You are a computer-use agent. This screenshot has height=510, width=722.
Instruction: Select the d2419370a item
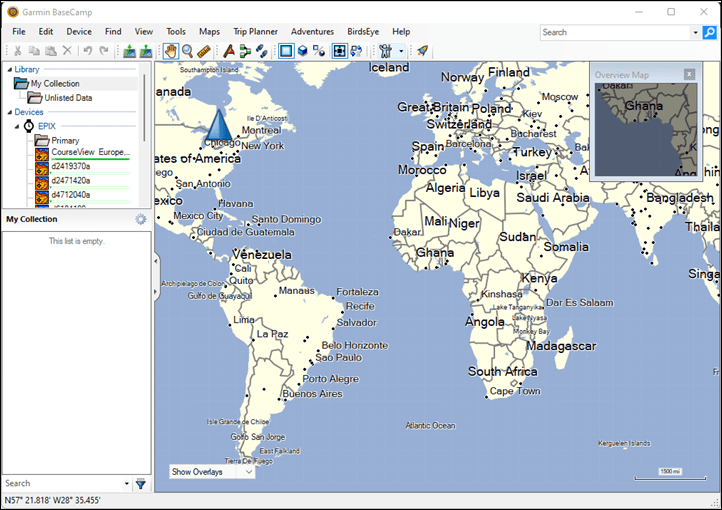[x=70, y=166]
